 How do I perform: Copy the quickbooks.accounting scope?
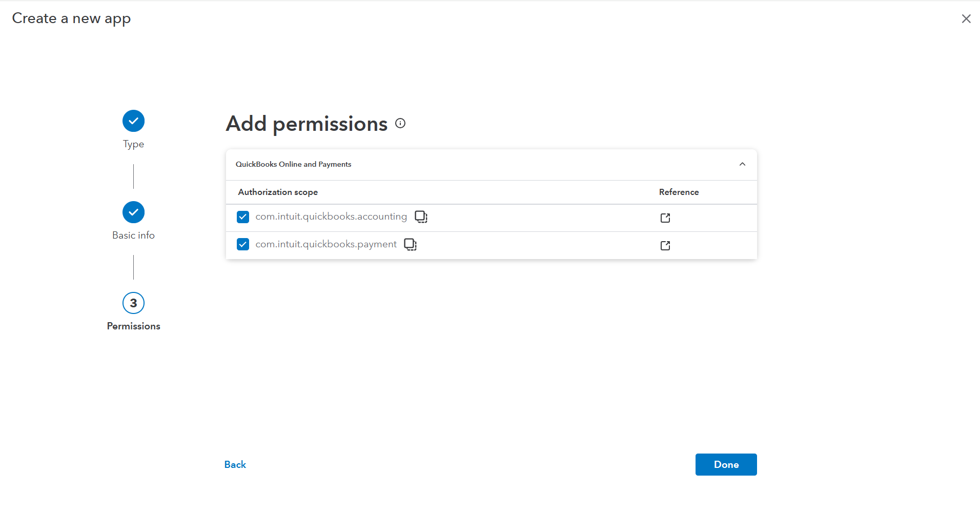tap(421, 217)
